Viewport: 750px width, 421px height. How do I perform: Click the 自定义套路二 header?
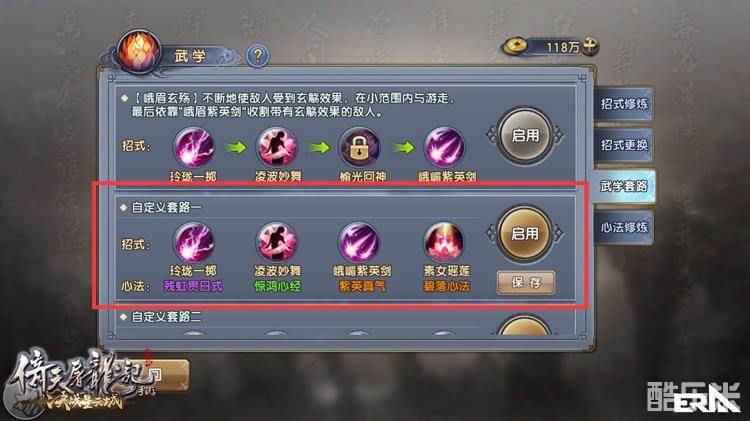[166, 317]
